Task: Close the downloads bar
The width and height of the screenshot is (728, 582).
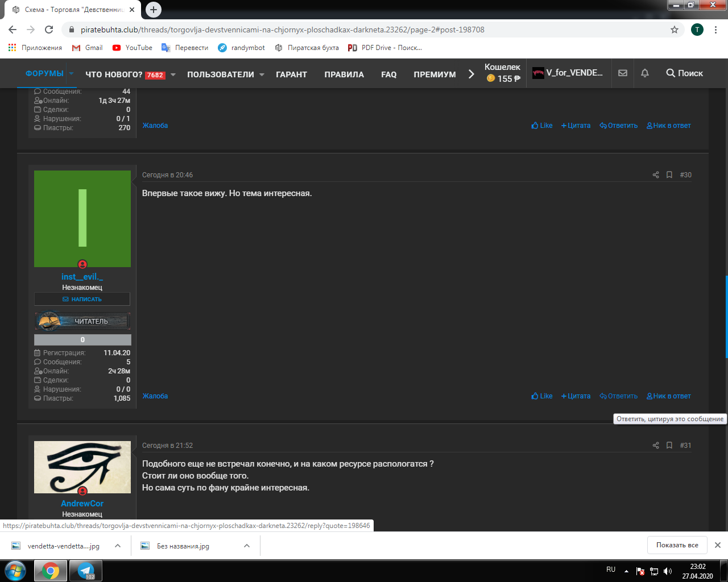Action: [x=718, y=545]
